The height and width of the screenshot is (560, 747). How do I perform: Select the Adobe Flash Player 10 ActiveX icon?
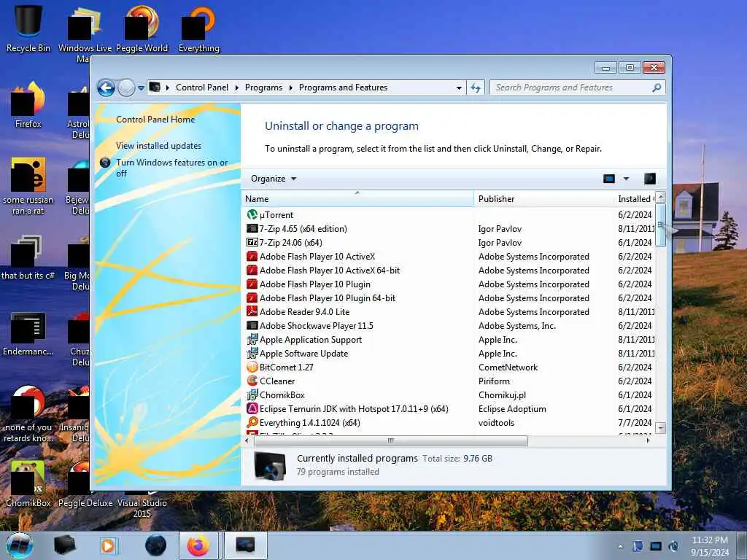(x=252, y=256)
